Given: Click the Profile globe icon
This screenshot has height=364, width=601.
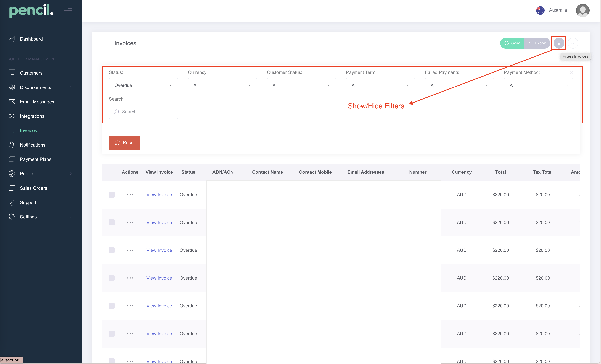Looking at the screenshot, I should [x=12, y=174].
